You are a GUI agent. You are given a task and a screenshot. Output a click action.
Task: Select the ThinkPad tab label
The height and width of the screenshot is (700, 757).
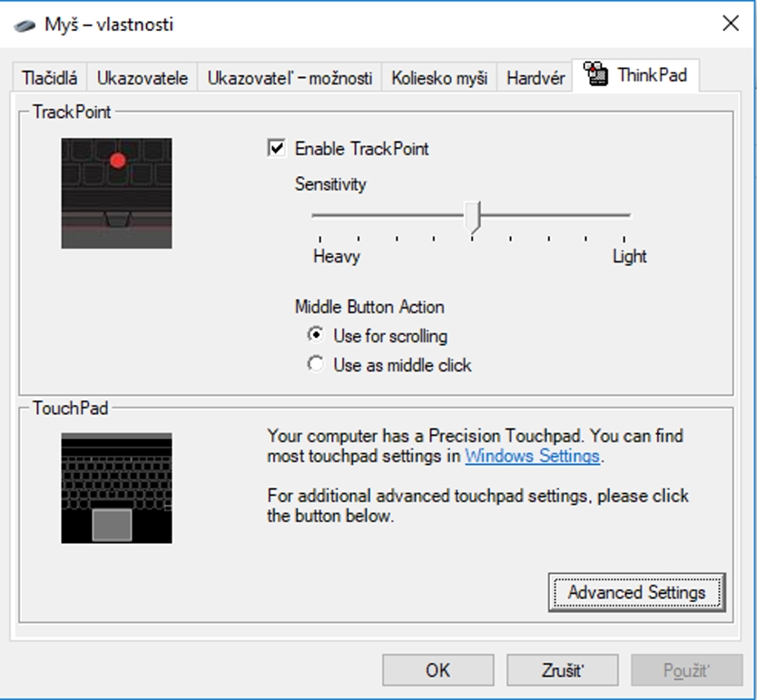pyautogui.click(x=653, y=74)
